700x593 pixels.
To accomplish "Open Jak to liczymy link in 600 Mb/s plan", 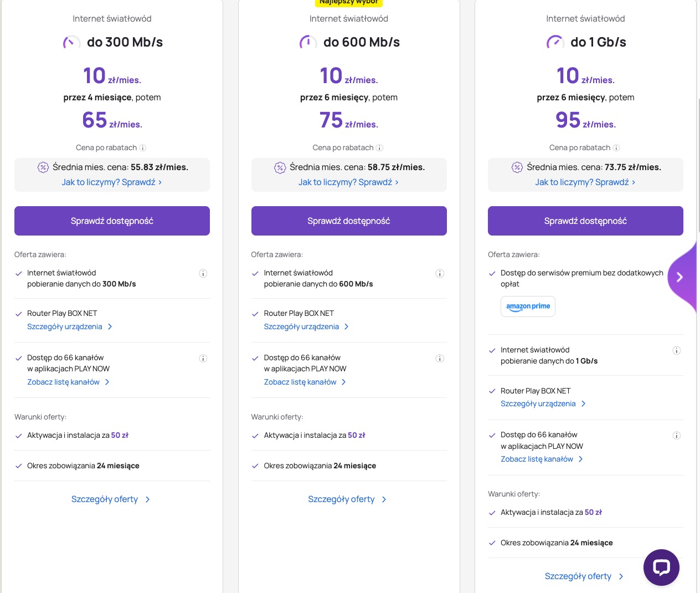I will (x=348, y=182).
